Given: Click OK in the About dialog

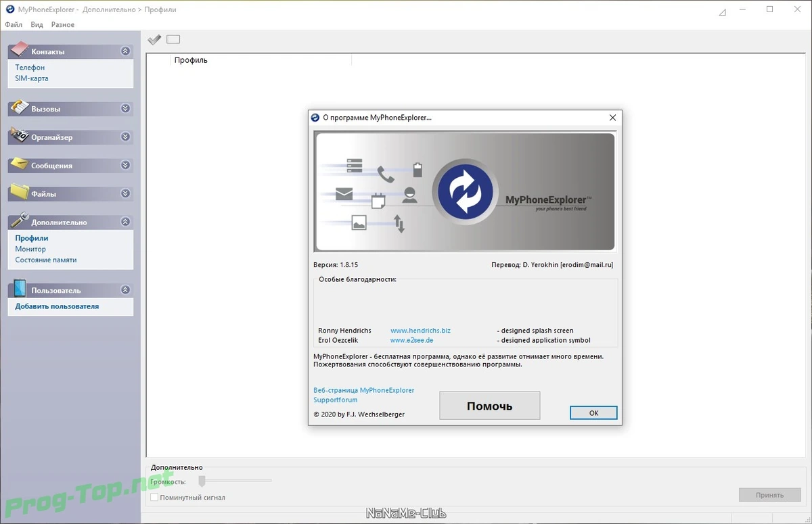Looking at the screenshot, I should point(593,412).
